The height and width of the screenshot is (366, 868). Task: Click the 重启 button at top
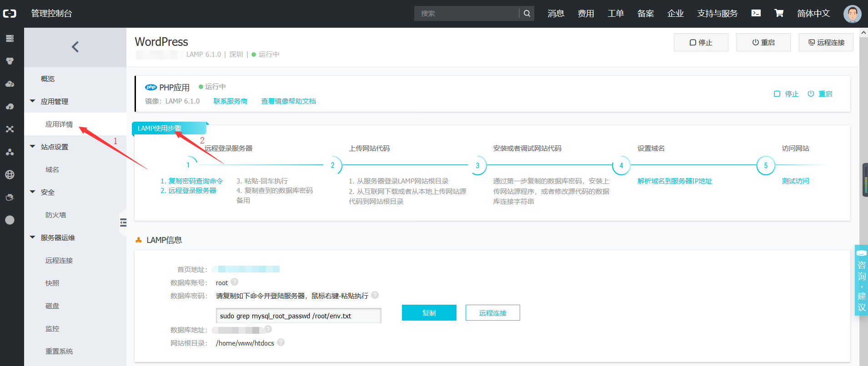tap(763, 42)
